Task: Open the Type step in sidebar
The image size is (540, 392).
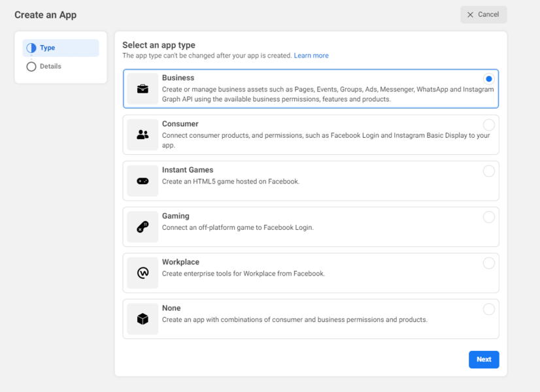Action: [x=48, y=48]
